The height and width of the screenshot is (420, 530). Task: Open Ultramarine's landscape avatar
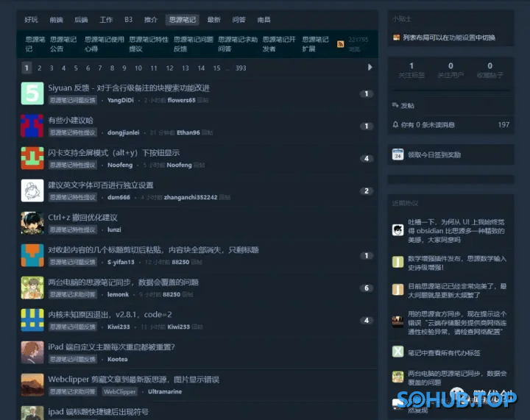(32, 385)
